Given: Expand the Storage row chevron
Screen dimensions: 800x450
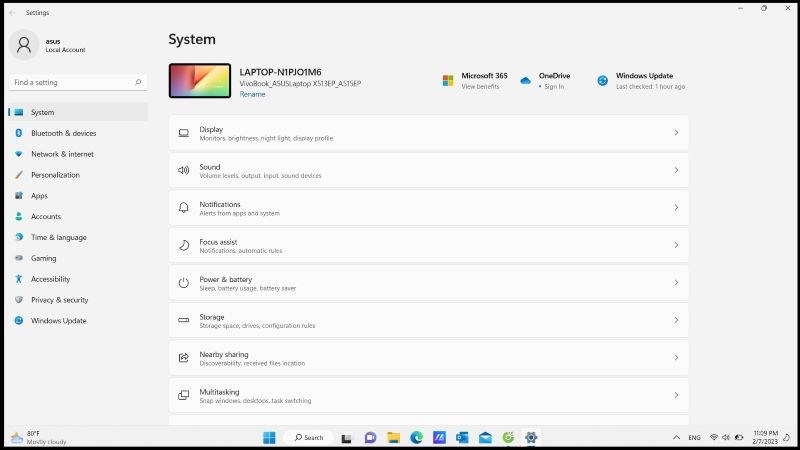Looking at the screenshot, I should pyautogui.click(x=676, y=320).
